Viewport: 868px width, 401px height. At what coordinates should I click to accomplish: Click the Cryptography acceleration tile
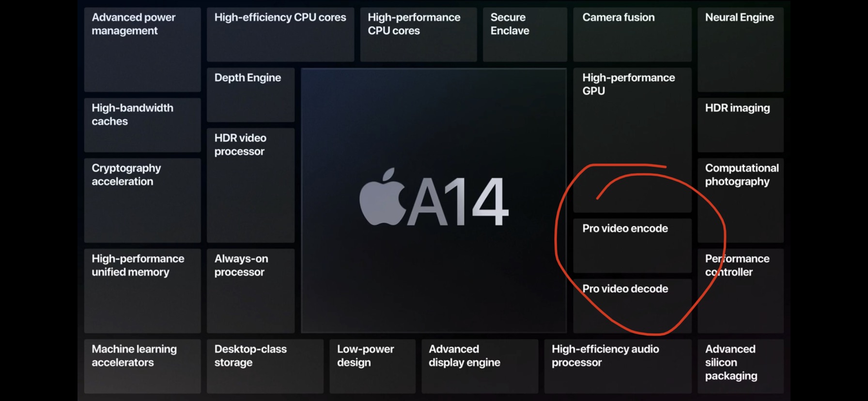142,200
